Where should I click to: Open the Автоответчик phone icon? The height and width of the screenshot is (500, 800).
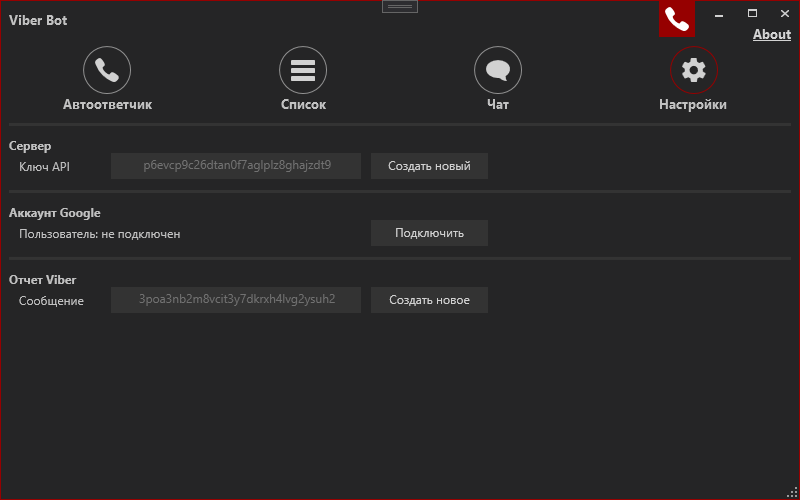107,70
